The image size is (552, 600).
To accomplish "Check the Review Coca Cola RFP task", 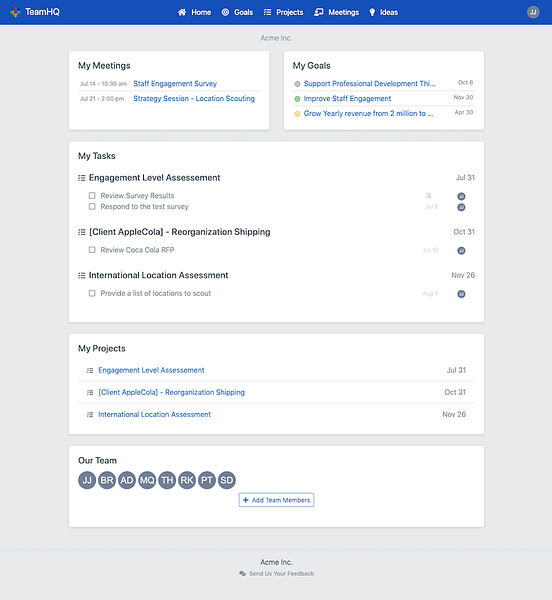I will tap(92, 250).
